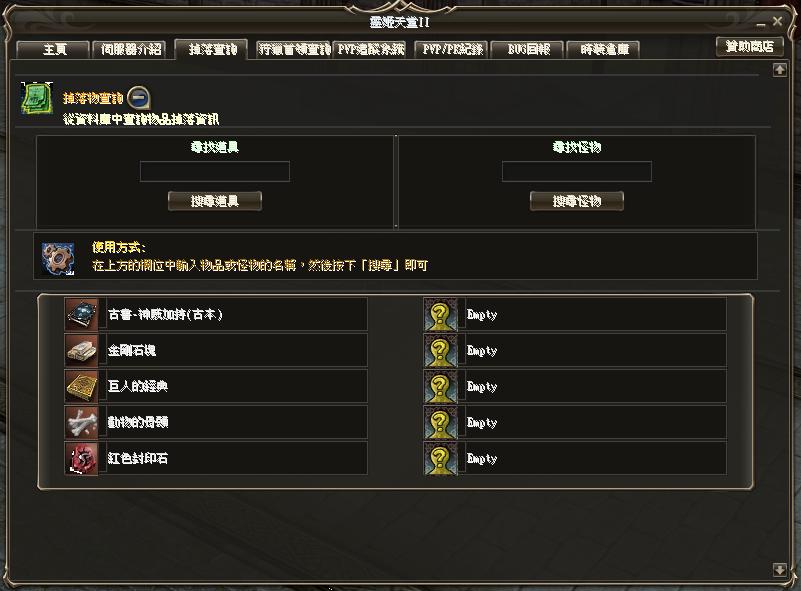Open the 伺服器介紹 tab

(130, 50)
